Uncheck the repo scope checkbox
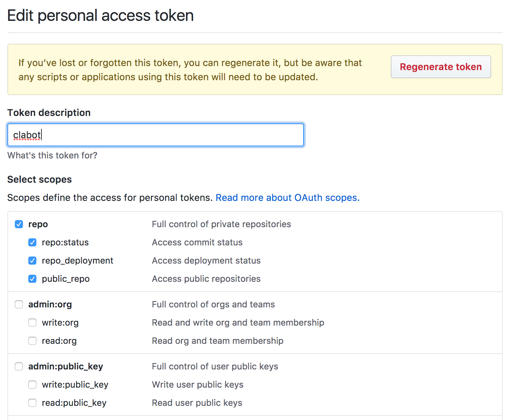 tap(19, 224)
